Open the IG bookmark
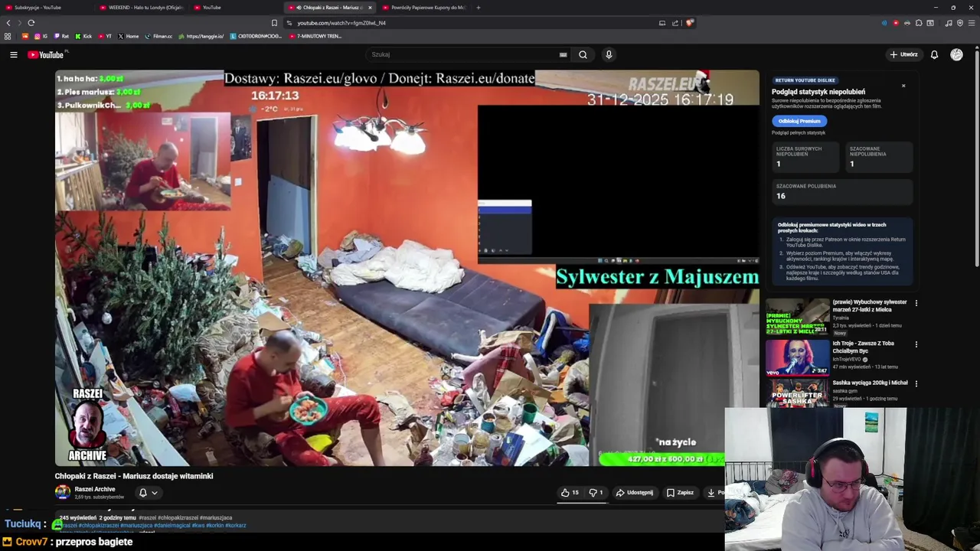980x551 pixels. [41, 36]
